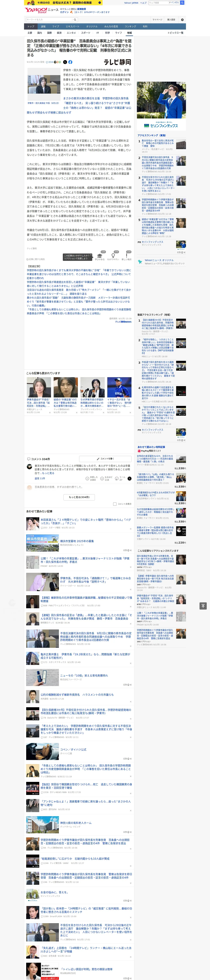Share article on X icon
210x980 pixels.
tap(65, 62)
